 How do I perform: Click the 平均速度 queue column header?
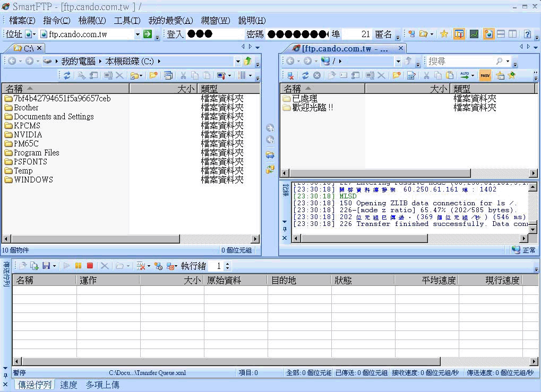[x=426, y=280]
